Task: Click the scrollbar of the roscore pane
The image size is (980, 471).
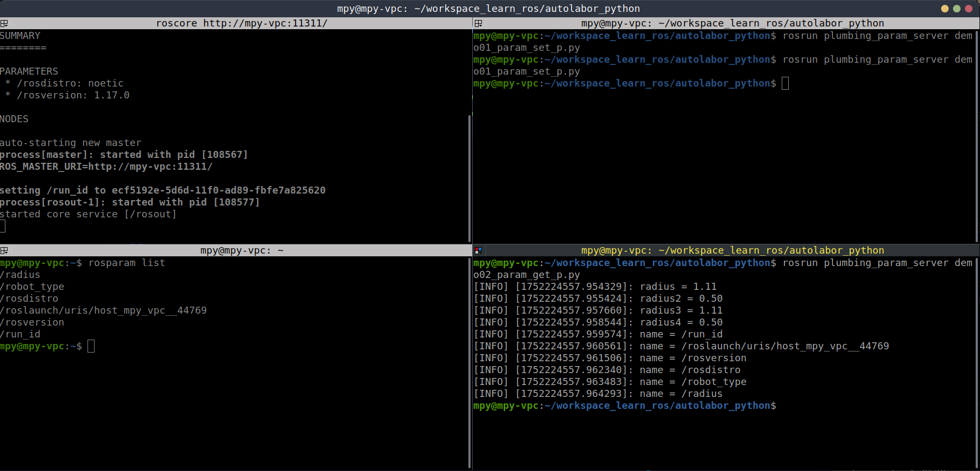Action: coord(469,178)
